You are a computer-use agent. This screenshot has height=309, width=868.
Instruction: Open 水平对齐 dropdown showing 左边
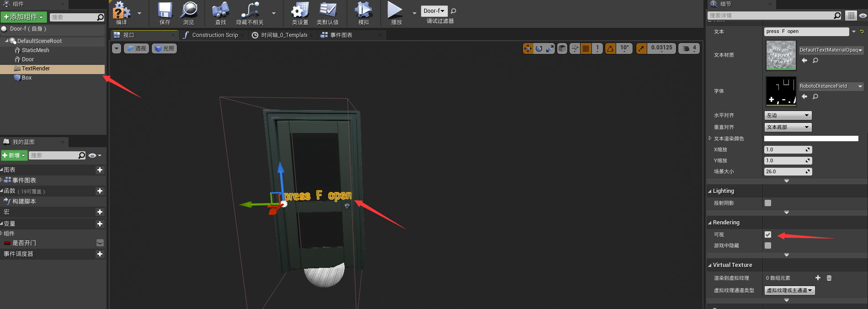(x=788, y=115)
